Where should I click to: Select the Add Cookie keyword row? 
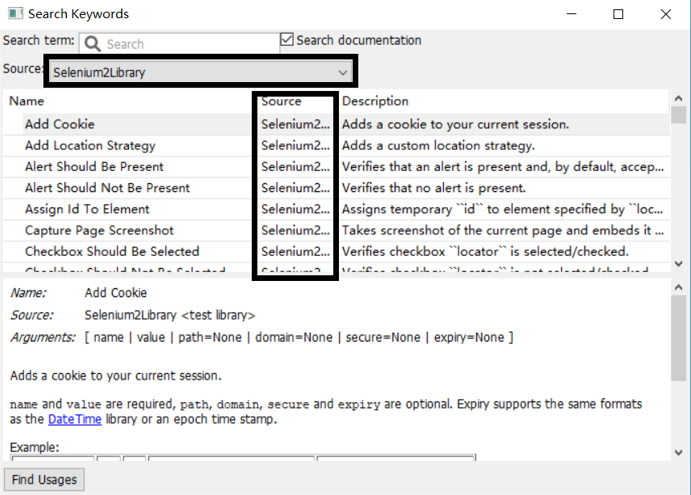336,124
